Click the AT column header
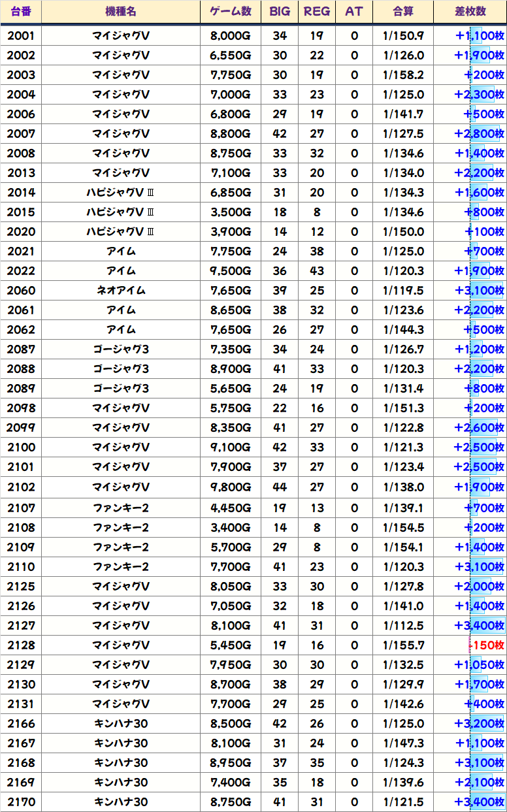 pyautogui.click(x=354, y=12)
